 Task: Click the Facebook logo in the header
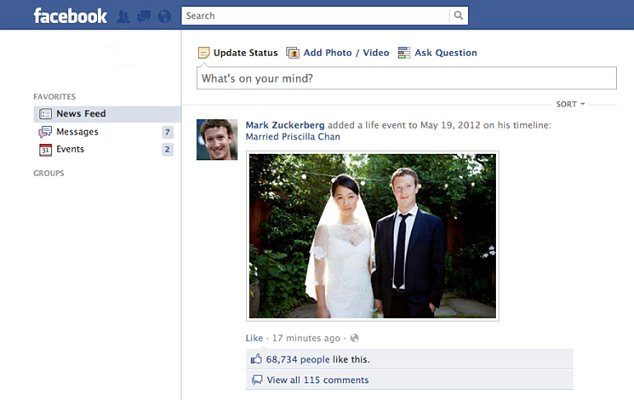pos(70,16)
